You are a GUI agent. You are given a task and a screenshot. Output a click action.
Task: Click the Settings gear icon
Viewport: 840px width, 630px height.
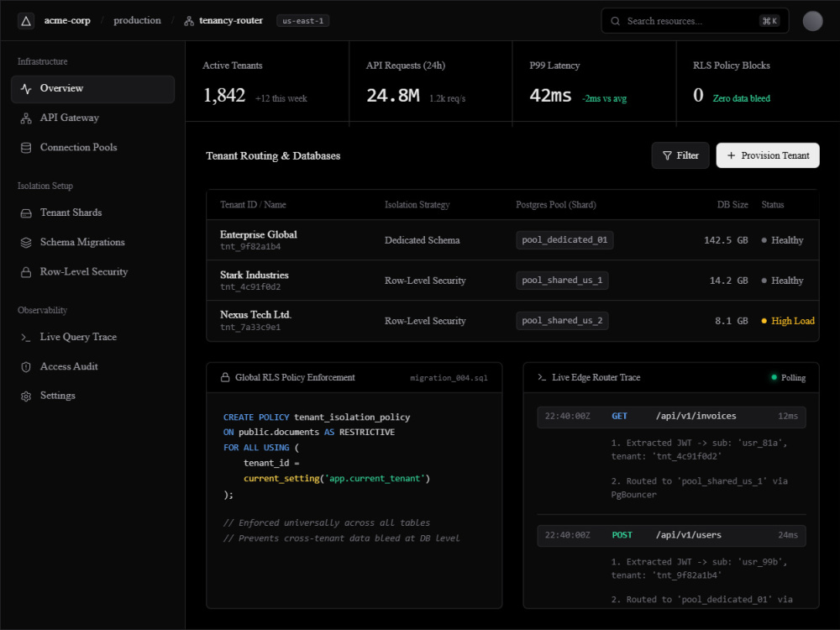(26, 396)
